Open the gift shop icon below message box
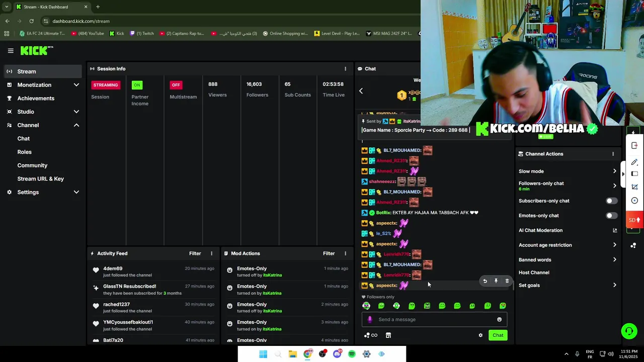 click(x=388, y=335)
